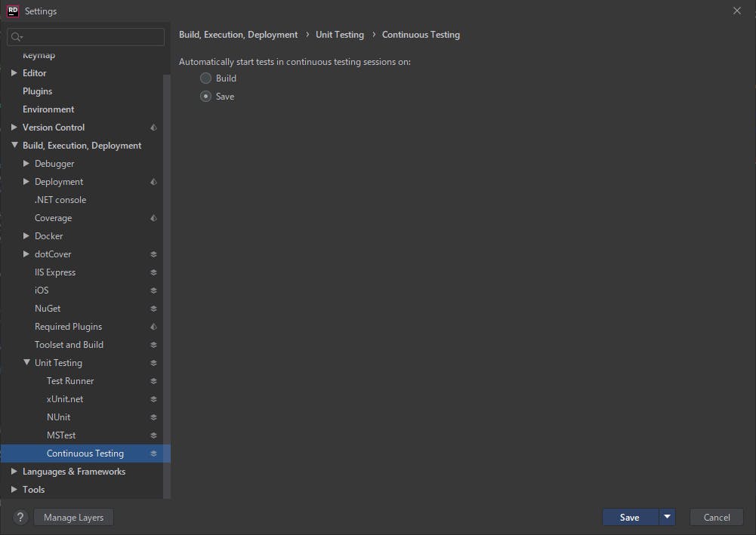
Task: Select the Build radio button
Action: [x=206, y=78]
